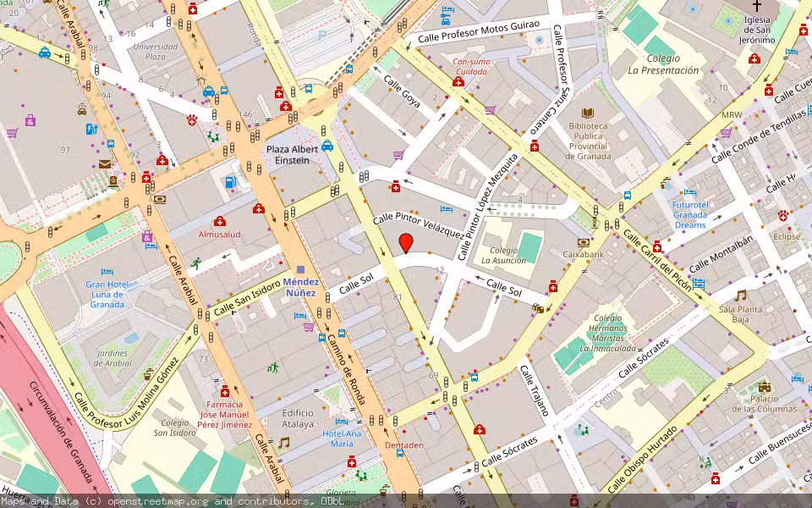Select the fuel station pump icon
812x508 pixels.
pos(230,182)
